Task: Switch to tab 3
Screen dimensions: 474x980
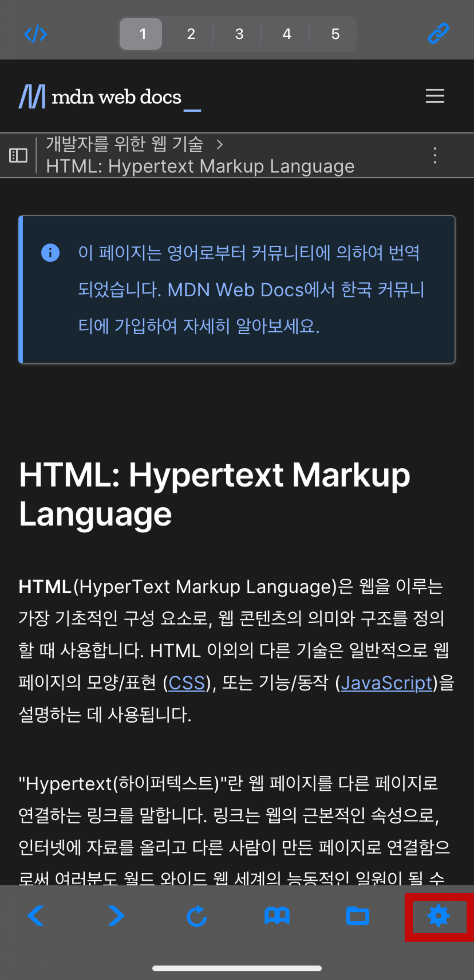Action: pos(239,34)
